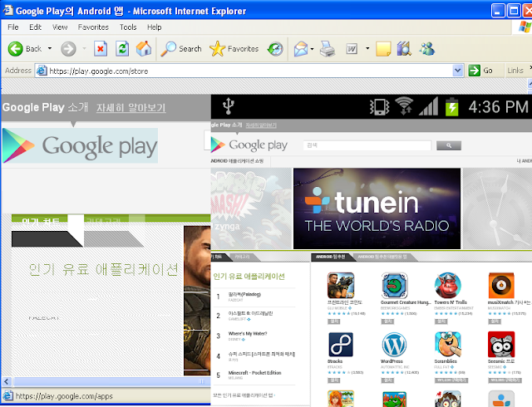This screenshot has width=532, height=407.
Task: Open the Seesmic raccoon app icon
Action: 501,345
